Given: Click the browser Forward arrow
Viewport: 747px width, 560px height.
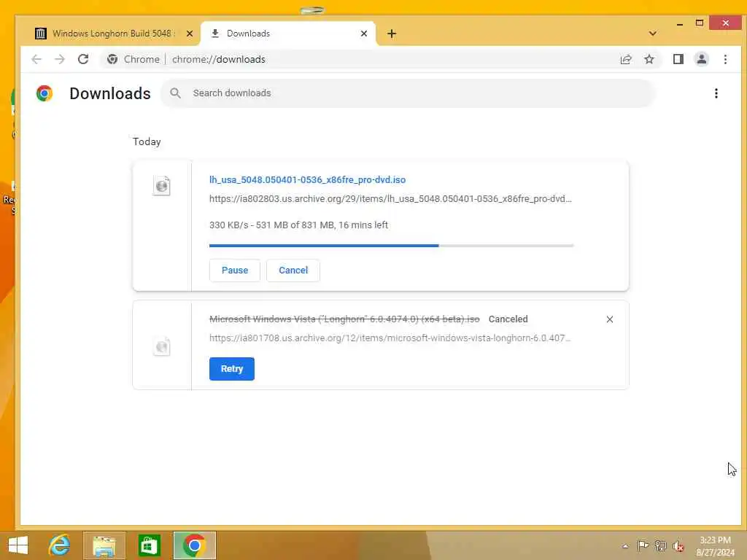Looking at the screenshot, I should pos(60,59).
